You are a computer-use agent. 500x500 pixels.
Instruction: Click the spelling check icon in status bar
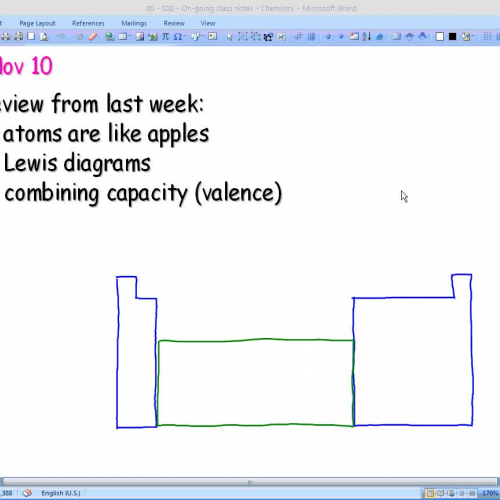[x=28, y=493]
